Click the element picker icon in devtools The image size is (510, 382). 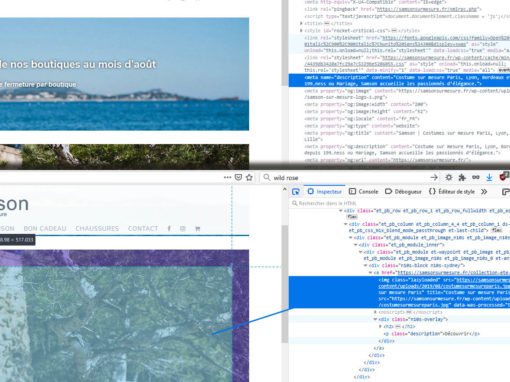(x=295, y=192)
